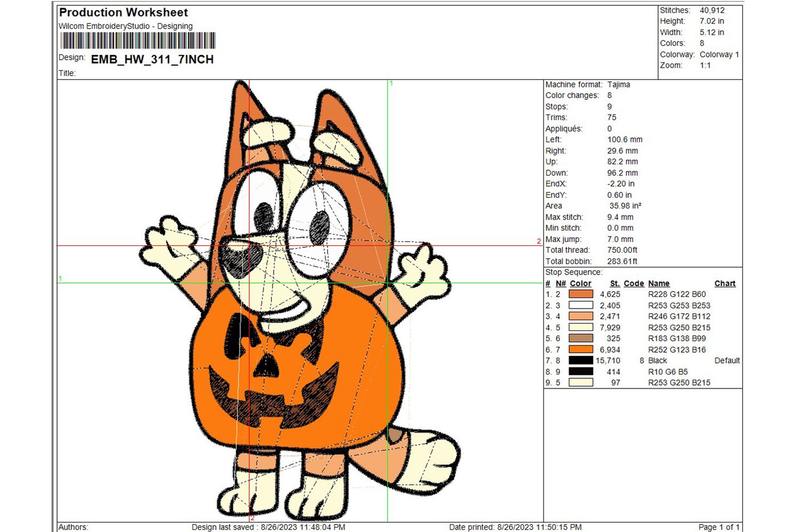Screen dimensions: 800x532
Task: Select the design name EMB_HW_311_7INCH
Action: point(153,60)
